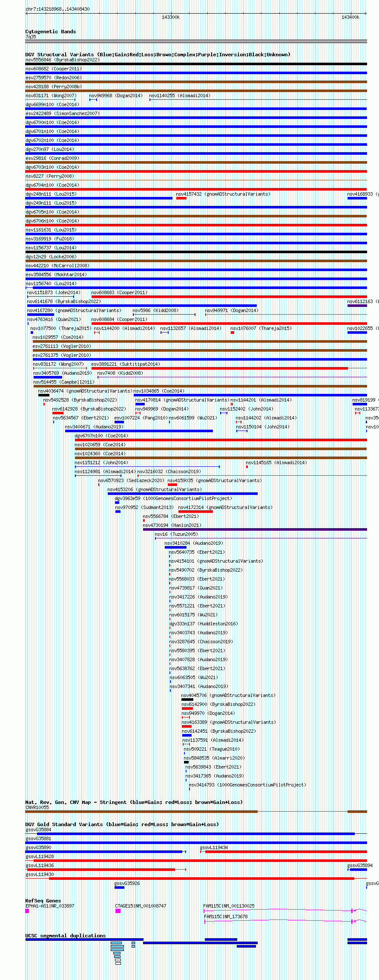Click nsv4730194 (Hanlon2021) label
This screenshot has width=379, height=980.
172,525
